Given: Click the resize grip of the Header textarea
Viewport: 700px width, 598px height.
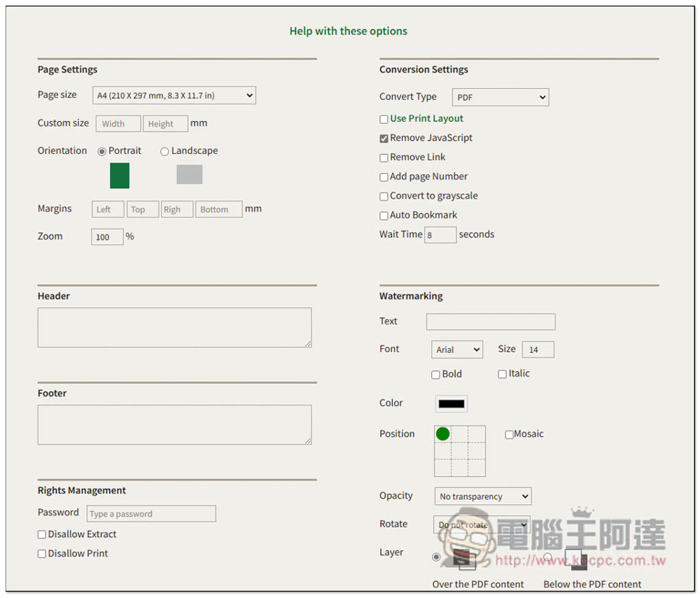Looking at the screenshot, I should pos(309,344).
